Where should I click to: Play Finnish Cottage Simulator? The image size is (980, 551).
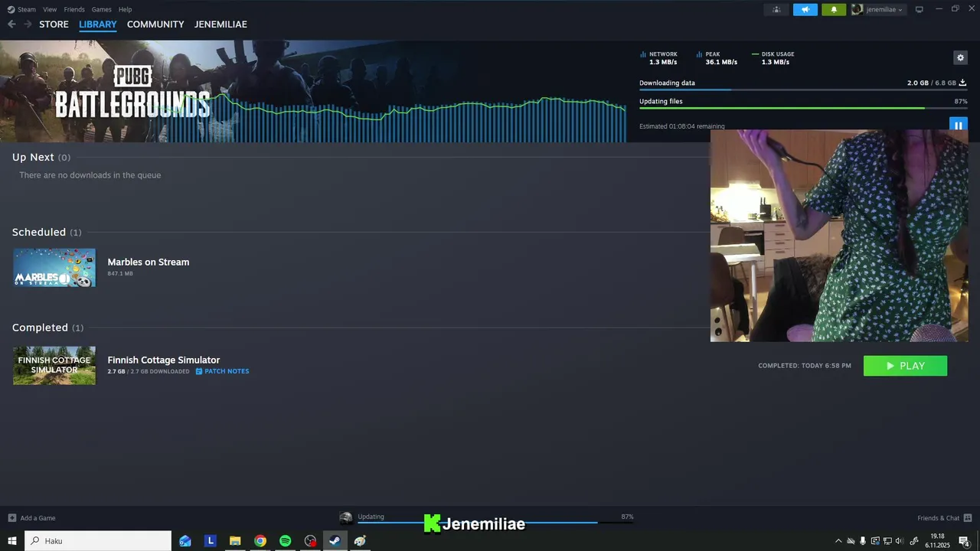905,366
